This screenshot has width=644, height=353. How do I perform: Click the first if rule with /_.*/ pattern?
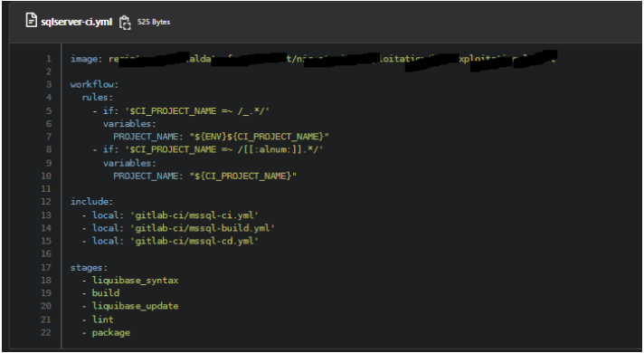(181, 111)
